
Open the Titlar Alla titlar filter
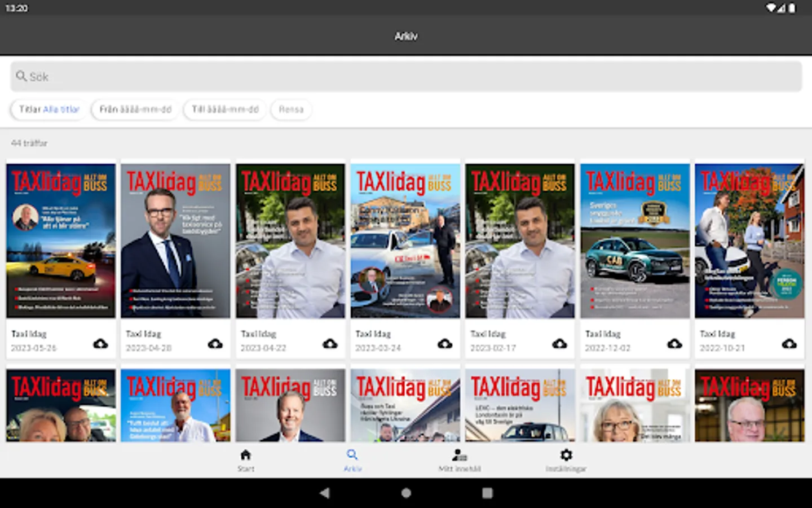[49, 110]
